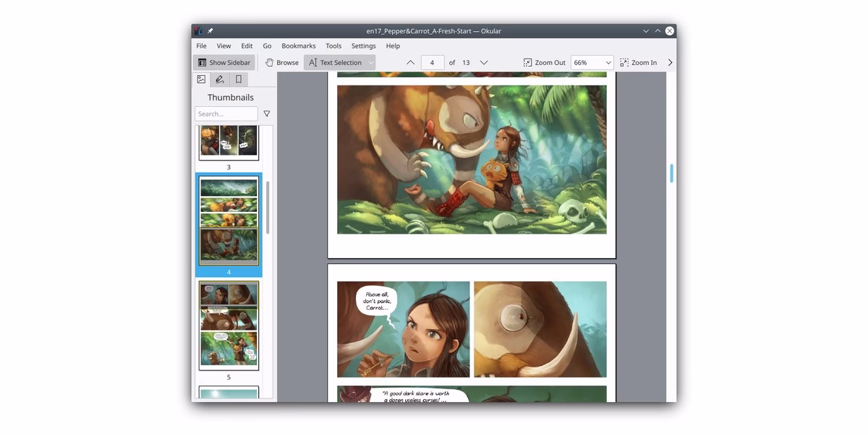Viewport: 868px width, 434px height.
Task: Click the pin window icon in titlebar
Action: [x=210, y=31]
